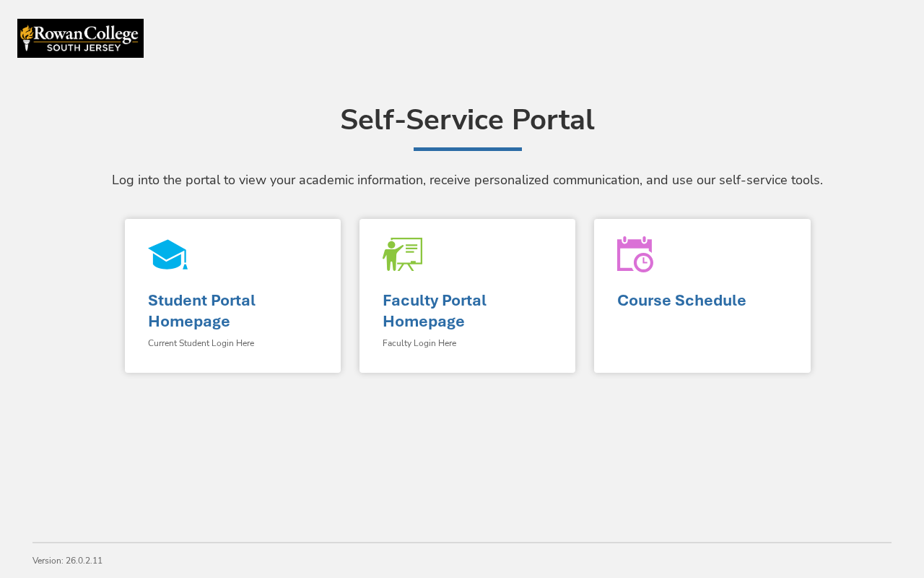
Task: Click the portal description paragraph
Action: (467, 180)
